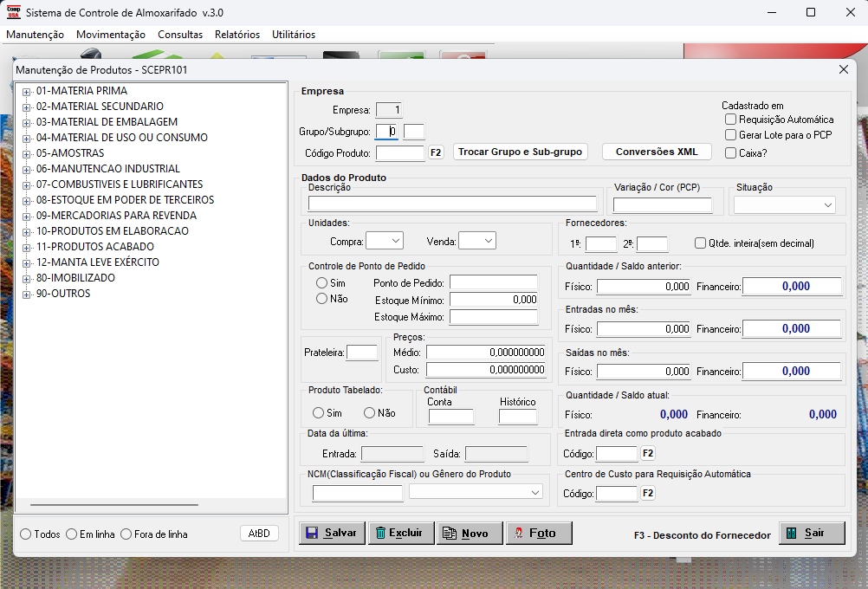Open the Relatórios menu
The image size is (868, 589).
pos(237,35)
